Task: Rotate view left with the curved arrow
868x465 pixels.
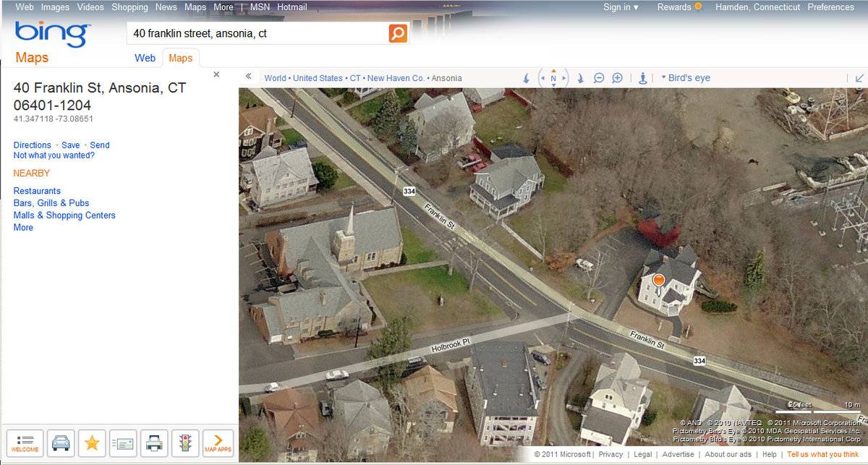Action: click(x=526, y=77)
